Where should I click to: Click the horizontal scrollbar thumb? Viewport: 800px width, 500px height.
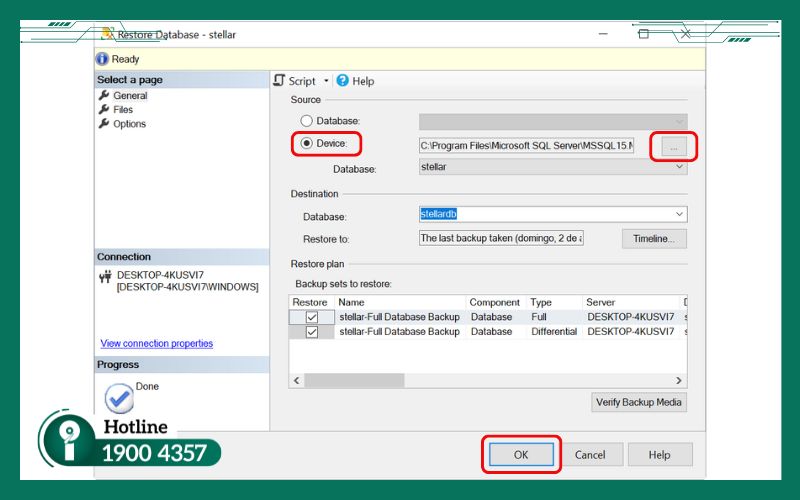pyautogui.click(x=355, y=381)
